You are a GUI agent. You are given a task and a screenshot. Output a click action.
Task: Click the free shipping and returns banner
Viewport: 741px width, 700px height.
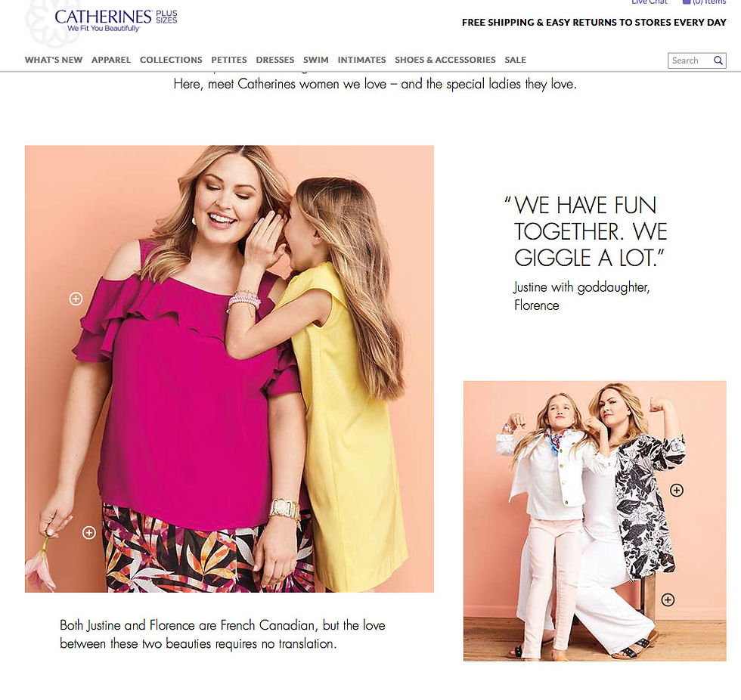pyautogui.click(x=594, y=22)
